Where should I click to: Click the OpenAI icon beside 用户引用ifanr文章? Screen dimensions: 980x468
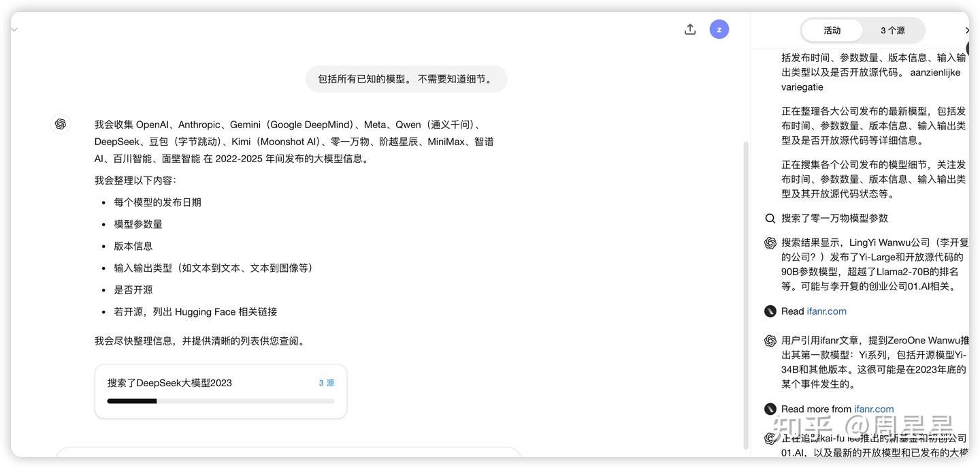tap(770, 341)
